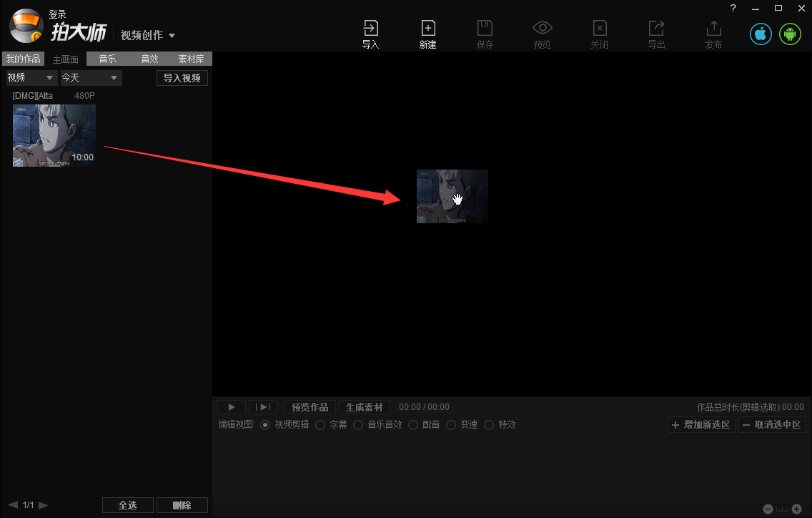Open the 视频 media type dropdown
This screenshot has width=812, height=518.
tap(30, 77)
